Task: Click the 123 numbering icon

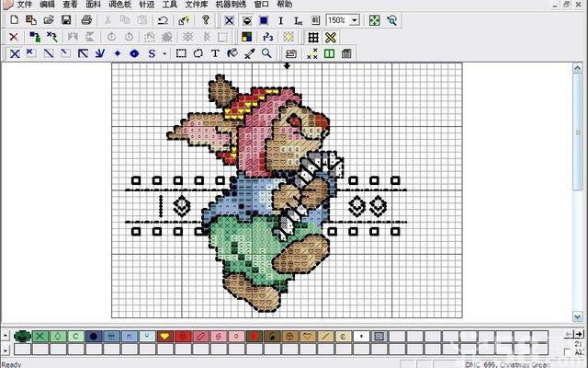Action: (267, 37)
